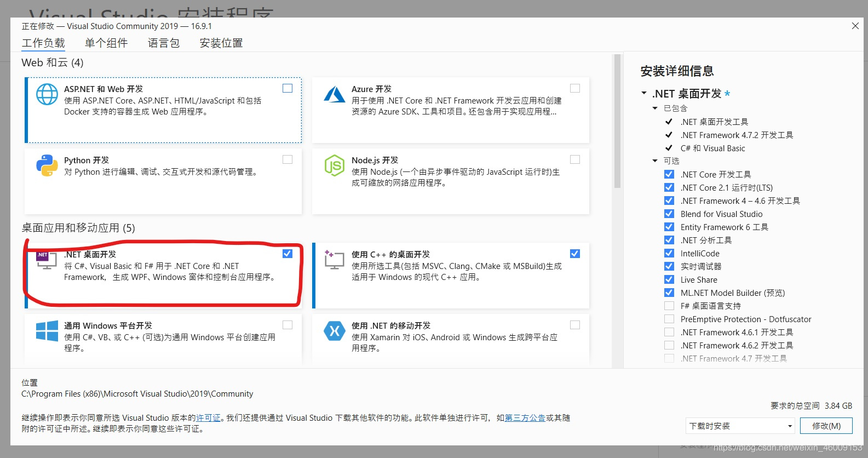
Task: Click the workloads list vertical scrollbar
Action: [617, 121]
